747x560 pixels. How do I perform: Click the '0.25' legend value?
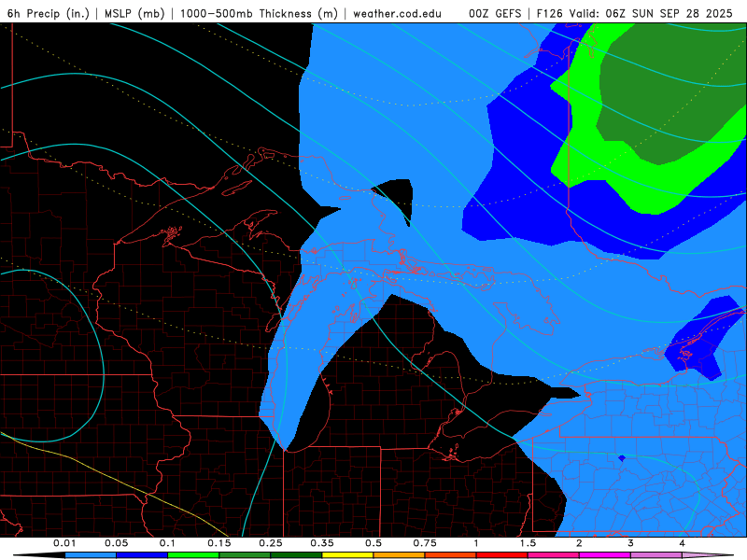pyautogui.click(x=271, y=543)
